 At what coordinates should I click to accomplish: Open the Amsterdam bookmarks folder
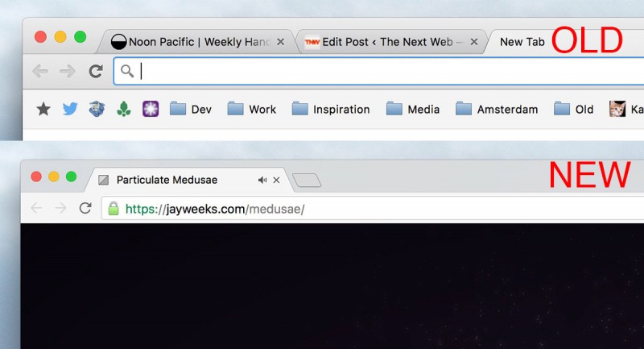point(497,109)
